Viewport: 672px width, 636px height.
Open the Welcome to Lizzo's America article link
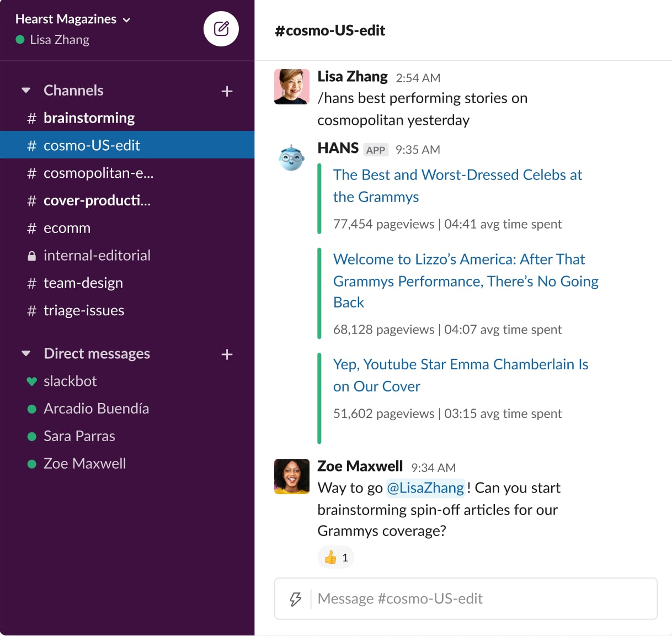click(x=466, y=280)
